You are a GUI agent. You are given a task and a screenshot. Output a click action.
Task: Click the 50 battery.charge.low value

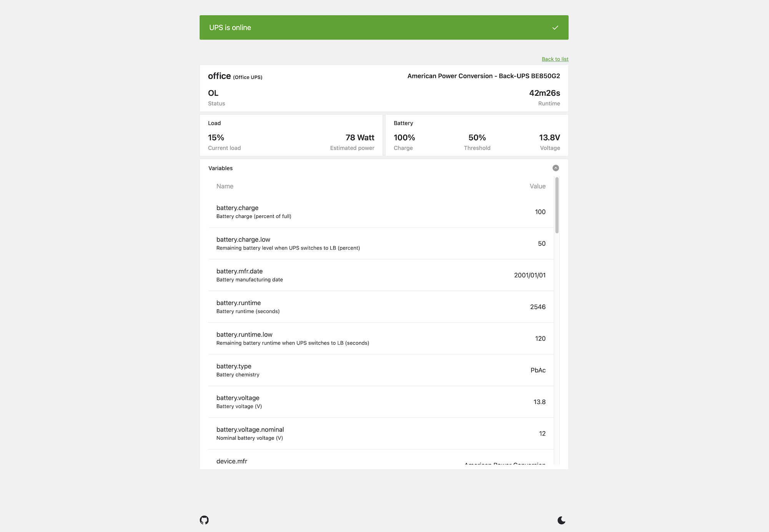(542, 244)
